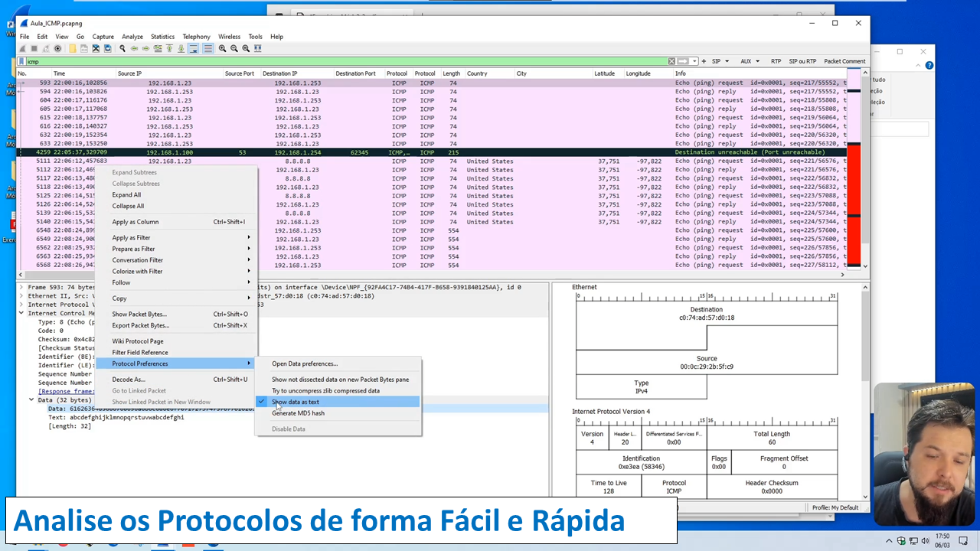Viewport: 980px width, 551px height.
Task: Toggle Try to uncompress zlib compressed data
Action: click(338, 391)
